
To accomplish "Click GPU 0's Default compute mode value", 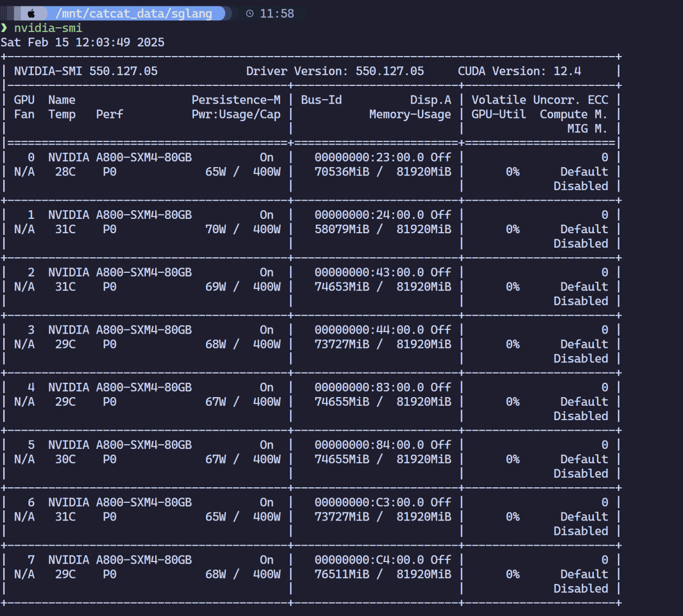I will point(584,172).
